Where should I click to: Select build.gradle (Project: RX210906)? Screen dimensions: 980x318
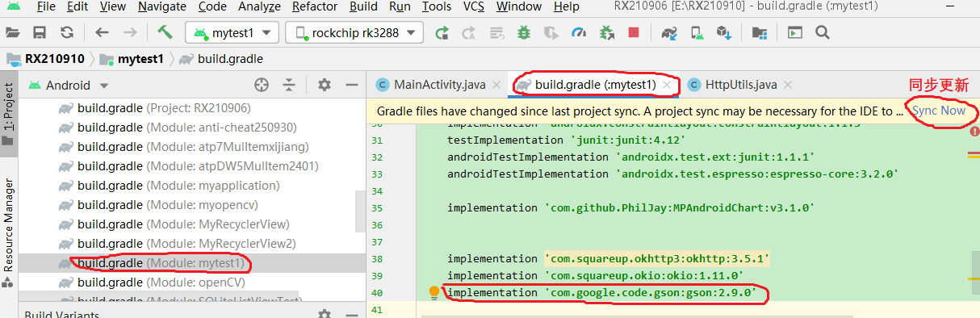click(164, 108)
